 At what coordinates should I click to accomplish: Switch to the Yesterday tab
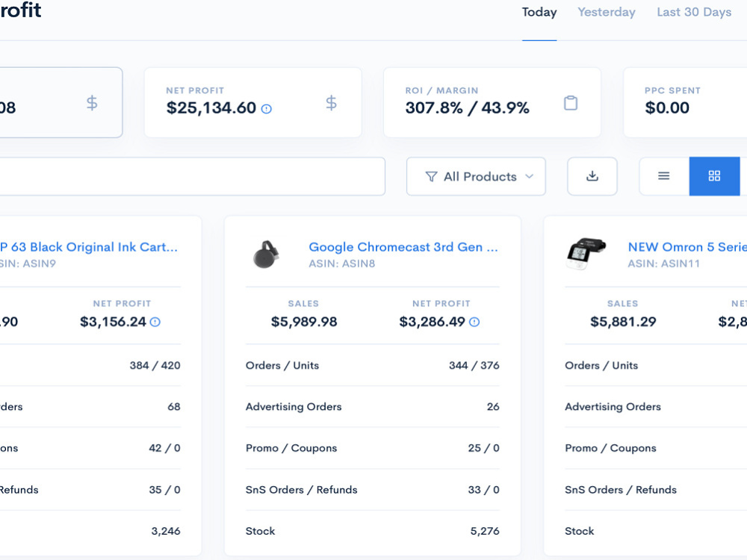[x=607, y=12]
